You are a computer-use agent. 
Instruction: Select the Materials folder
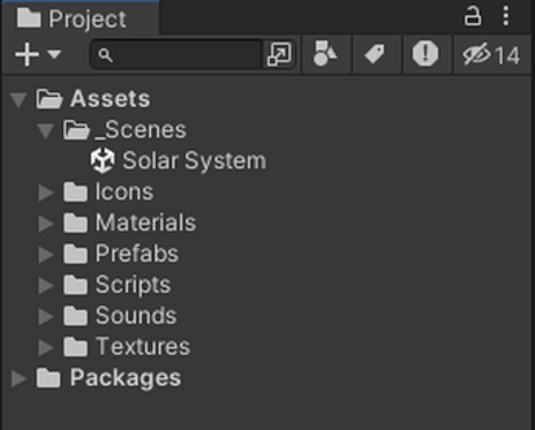pos(130,223)
